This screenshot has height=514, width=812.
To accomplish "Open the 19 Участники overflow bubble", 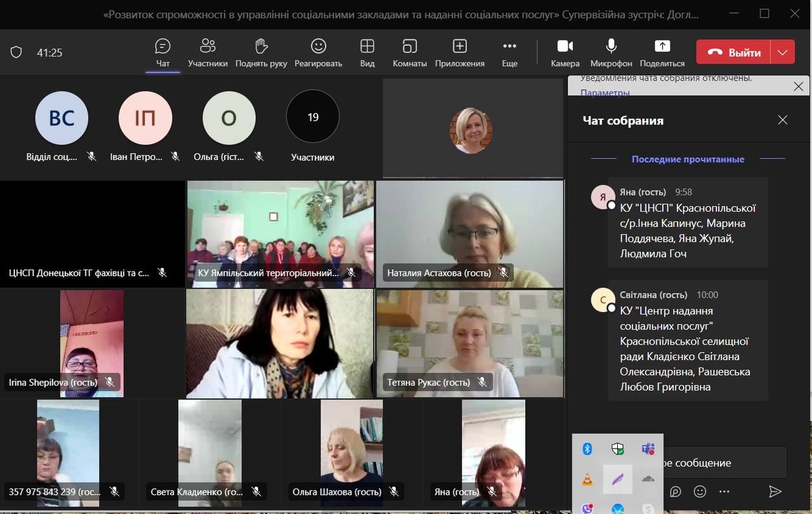I will point(313,117).
